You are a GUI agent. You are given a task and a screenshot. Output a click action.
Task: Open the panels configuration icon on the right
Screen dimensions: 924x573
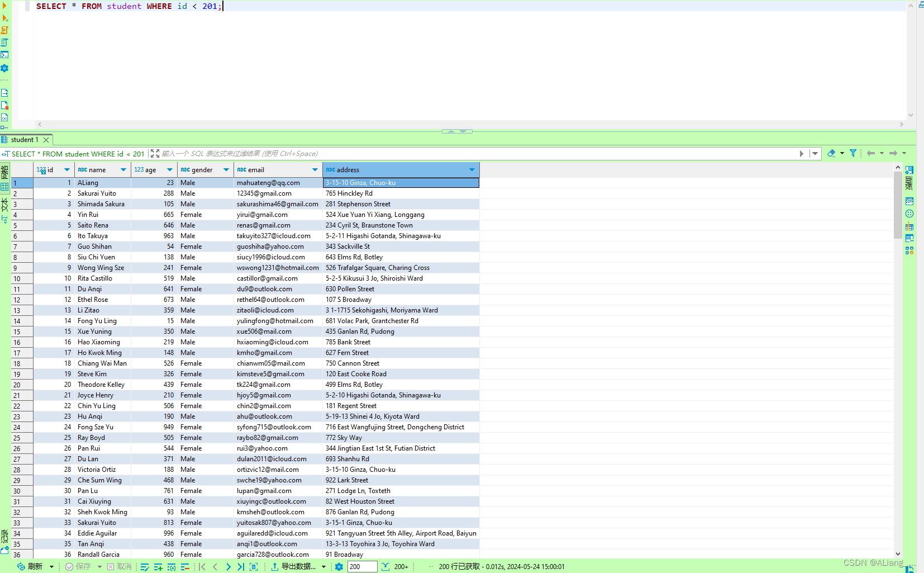tap(909, 170)
